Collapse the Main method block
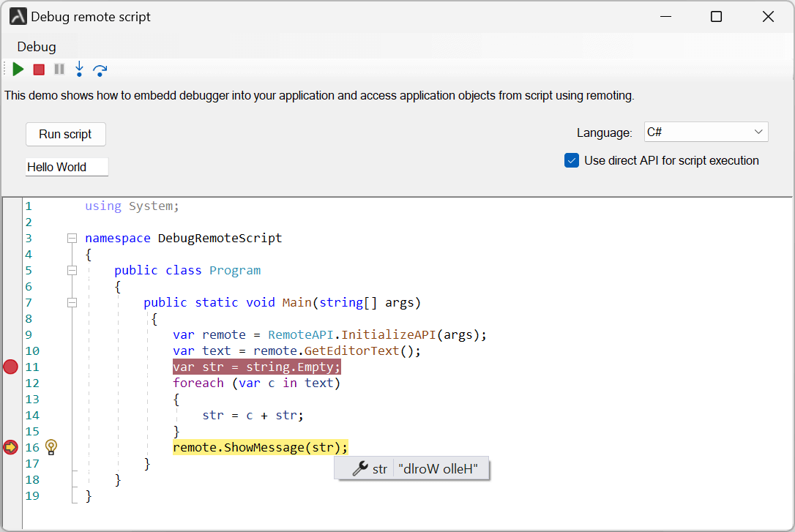Screen dimensions: 795x532 pos(72,303)
